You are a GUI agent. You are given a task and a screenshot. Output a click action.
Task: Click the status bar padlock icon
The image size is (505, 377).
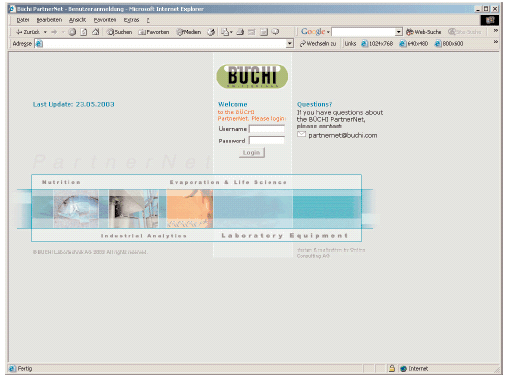coord(392,368)
